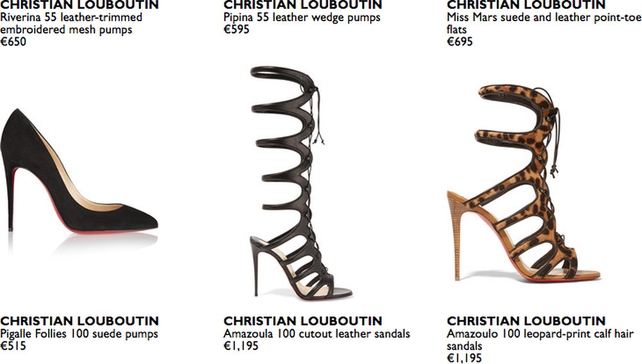Viewport: 642px width, 364px height.
Task: Select the Christian Louboutin brand above Pigalle Follies
Action: click(80, 321)
